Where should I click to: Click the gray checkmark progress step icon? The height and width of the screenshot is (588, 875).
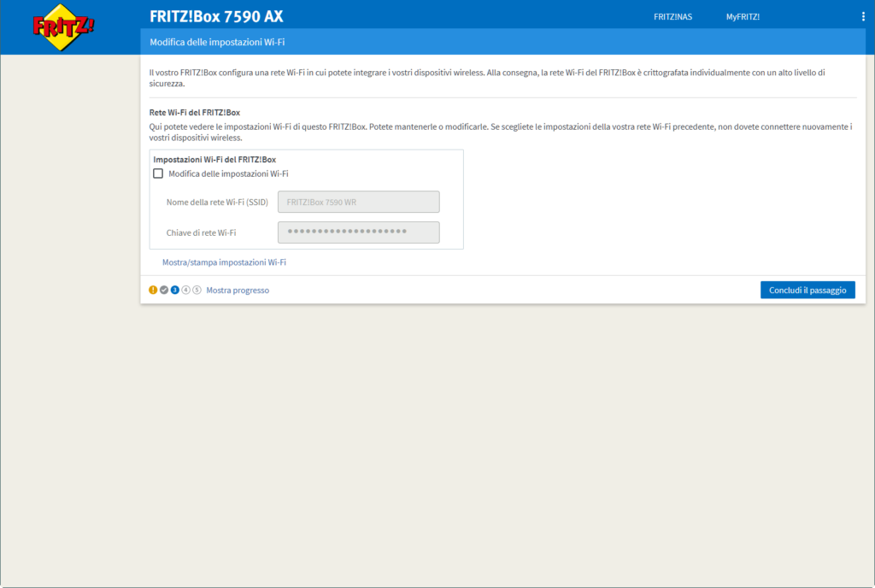[164, 290]
